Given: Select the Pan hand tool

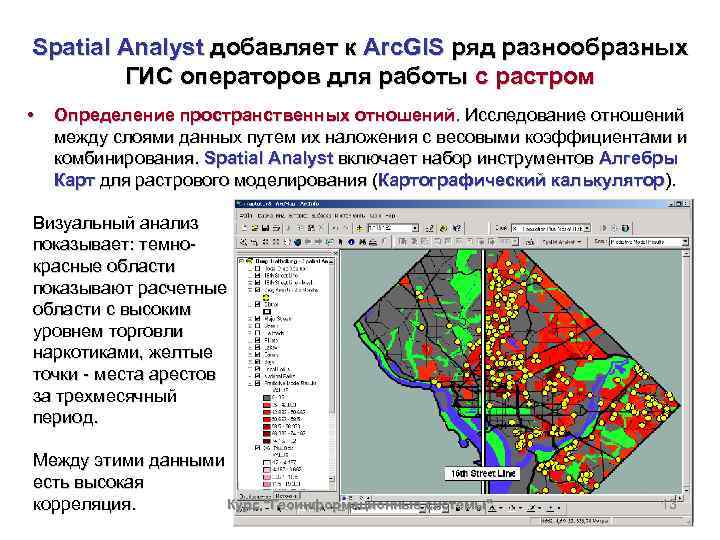Looking at the screenshot, I should pyautogui.click(x=286, y=242).
